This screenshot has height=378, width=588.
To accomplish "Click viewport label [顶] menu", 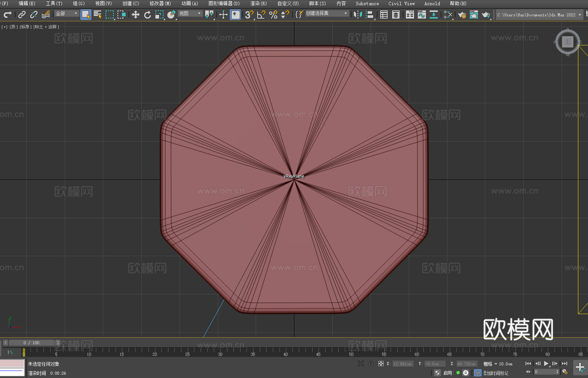I will click(x=13, y=27).
